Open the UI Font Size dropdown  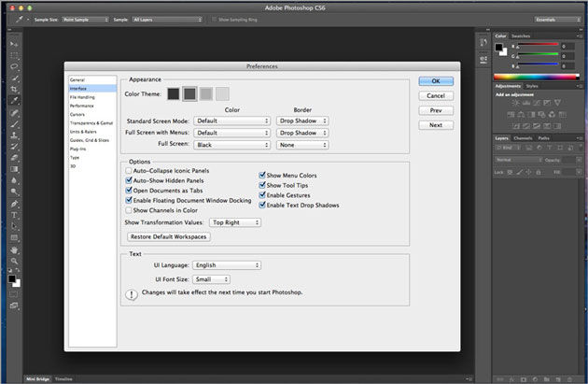pyautogui.click(x=211, y=279)
